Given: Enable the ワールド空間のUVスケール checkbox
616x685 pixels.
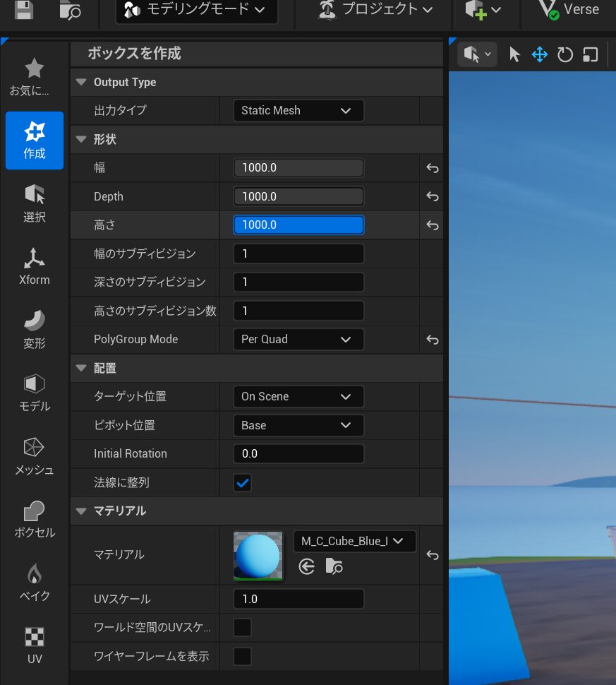Looking at the screenshot, I should (242, 627).
